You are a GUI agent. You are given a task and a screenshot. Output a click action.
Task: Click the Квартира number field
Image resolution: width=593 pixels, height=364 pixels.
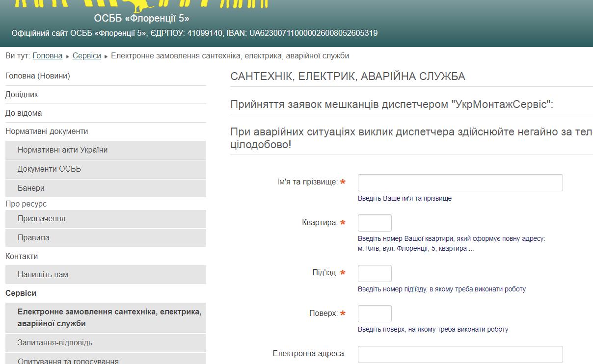click(x=375, y=223)
